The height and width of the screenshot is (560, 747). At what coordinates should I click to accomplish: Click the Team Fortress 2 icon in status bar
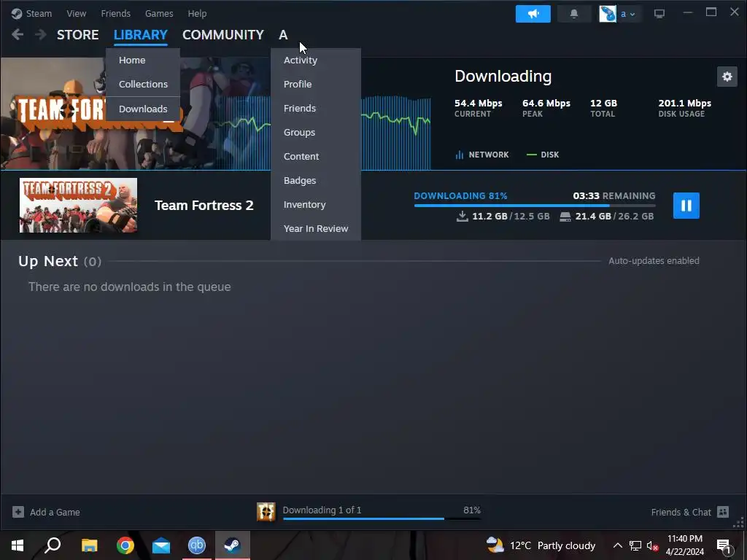click(266, 512)
